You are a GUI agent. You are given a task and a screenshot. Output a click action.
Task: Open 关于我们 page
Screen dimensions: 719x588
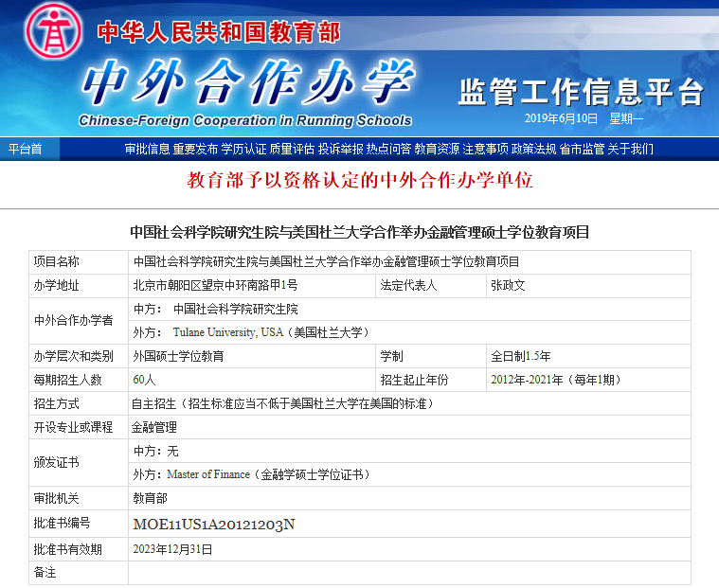[x=630, y=149]
